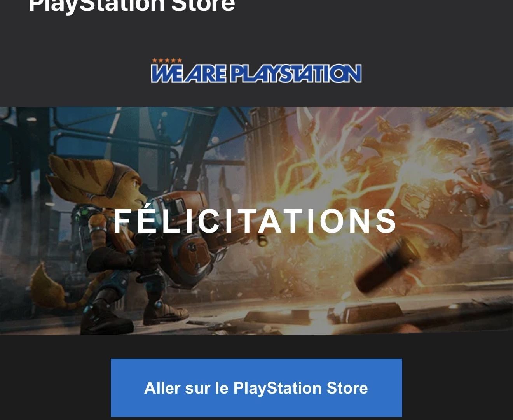Image resolution: width=513 pixels, height=420 pixels.
Task: Click Ratchet's large blaster weapon
Action: (x=187, y=229)
